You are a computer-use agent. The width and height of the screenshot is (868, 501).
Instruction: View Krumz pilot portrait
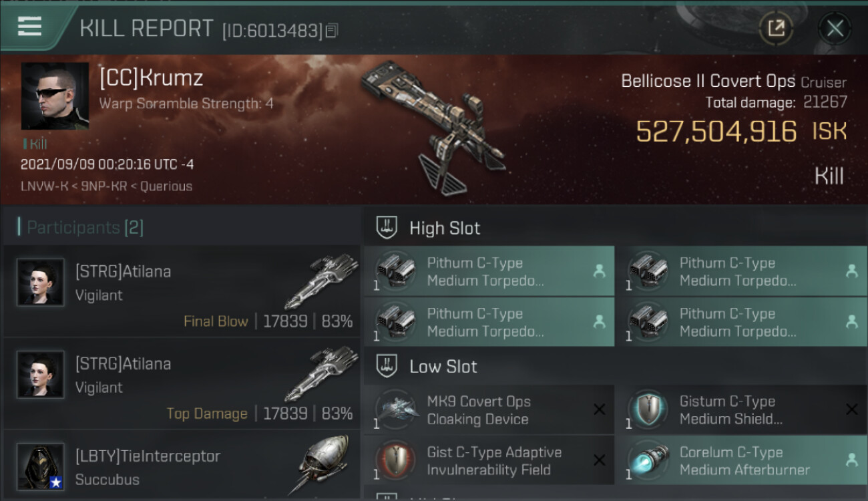point(55,96)
